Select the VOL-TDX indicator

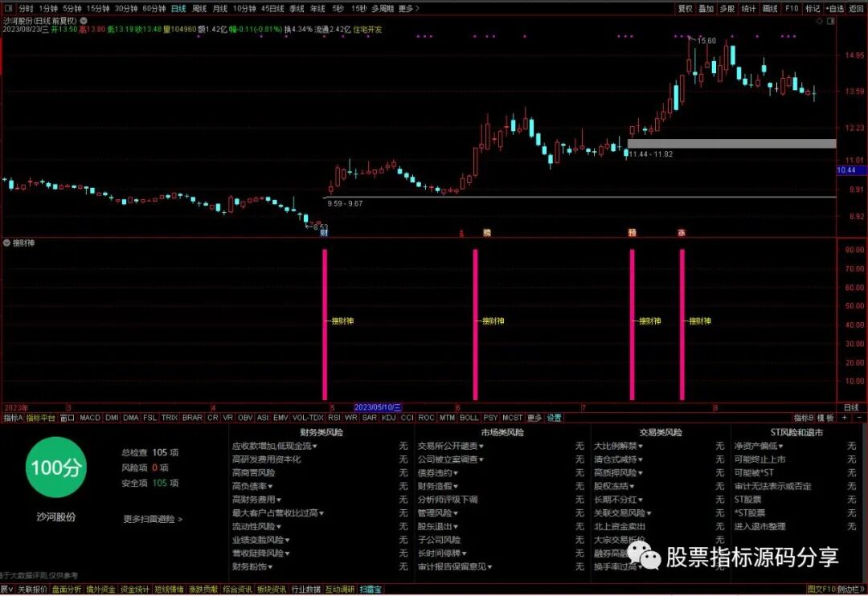pos(308,418)
